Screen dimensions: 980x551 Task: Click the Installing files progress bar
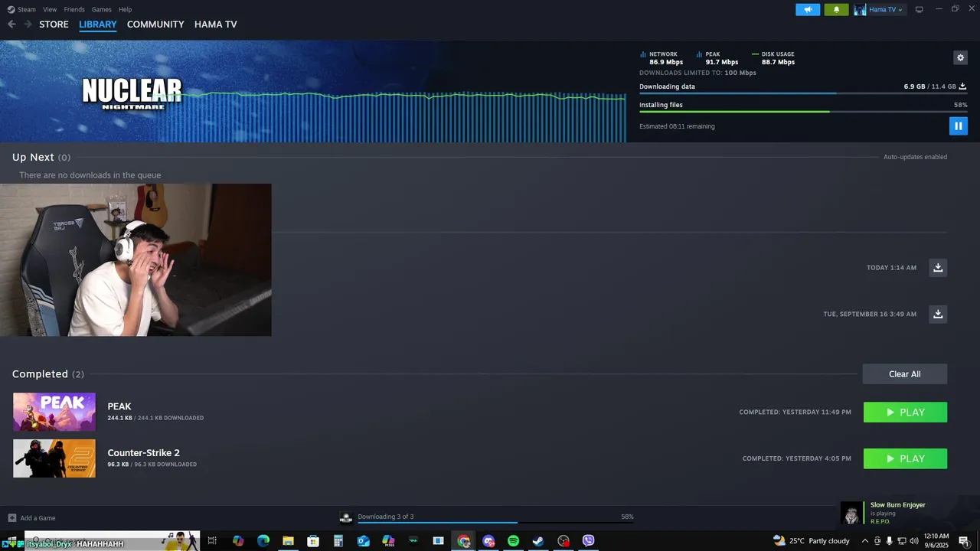803,112
